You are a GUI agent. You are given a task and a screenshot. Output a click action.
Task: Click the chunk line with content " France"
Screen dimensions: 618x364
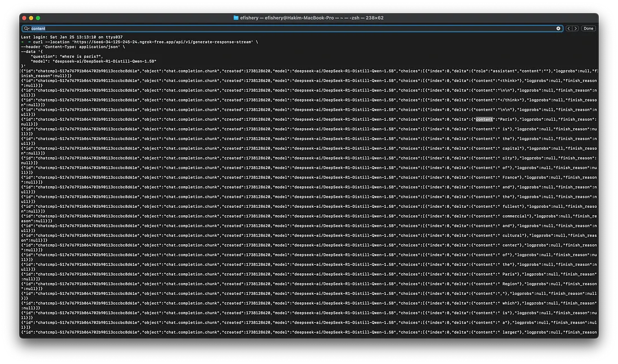pyautogui.click(x=309, y=180)
